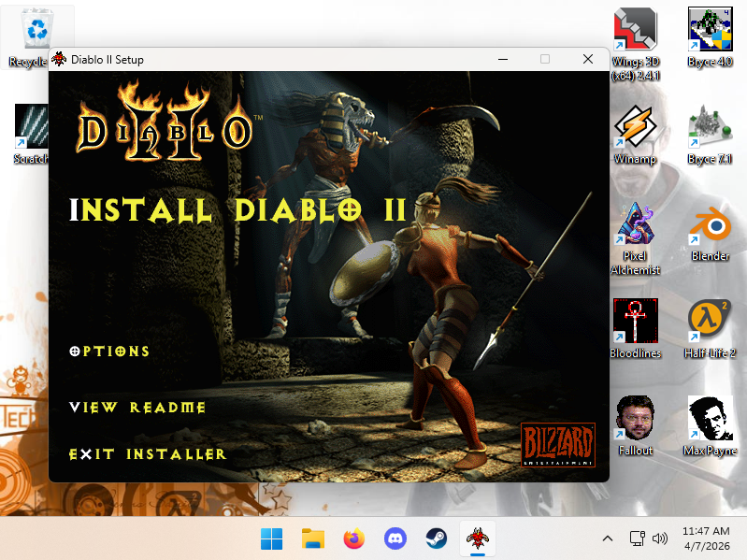Image resolution: width=747 pixels, height=560 pixels.
Task: Select the Fallout desktop shortcut
Action: 636,425
